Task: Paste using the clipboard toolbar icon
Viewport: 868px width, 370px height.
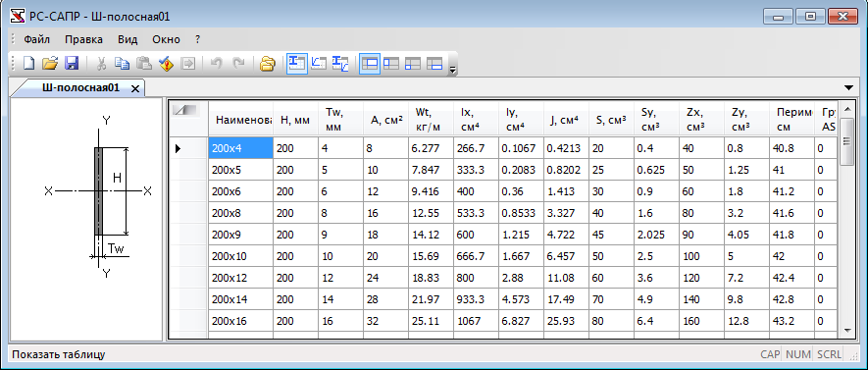Action: coord(144,64)
